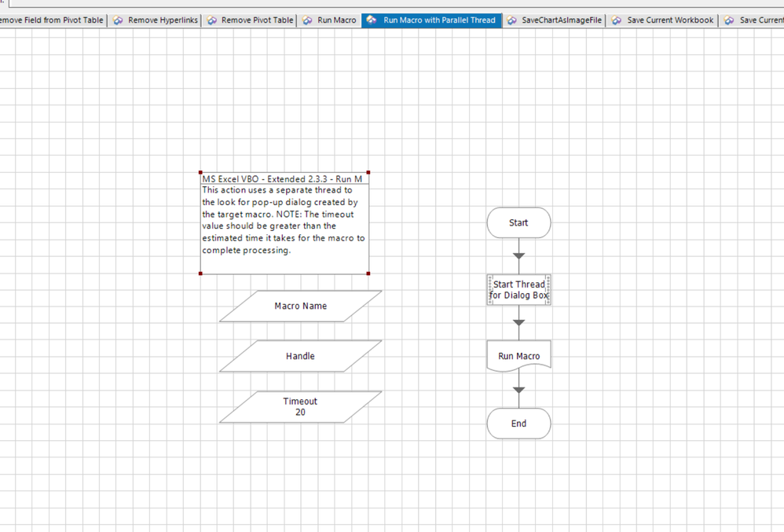Image resolution: width=784 pixels, height=532 pixels.
Task: Click the bottom-left resize handle of the note box
Action: (200, 273)
